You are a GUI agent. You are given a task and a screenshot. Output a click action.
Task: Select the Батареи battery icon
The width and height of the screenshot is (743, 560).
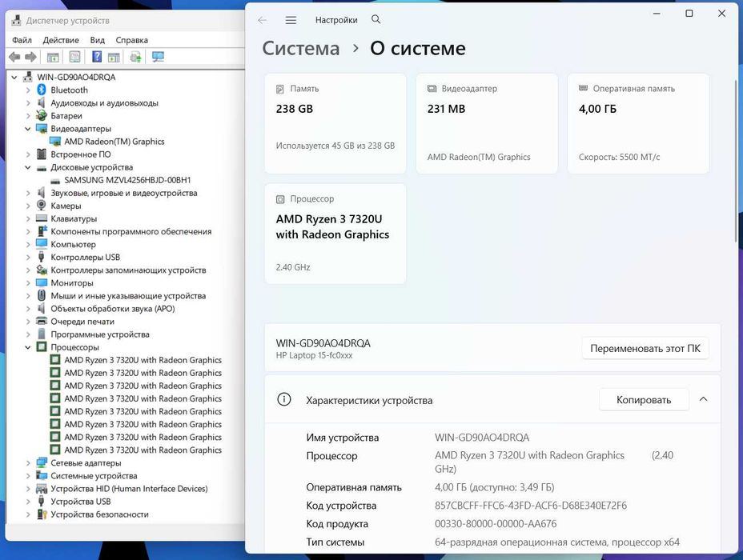[x=42, y=115]
